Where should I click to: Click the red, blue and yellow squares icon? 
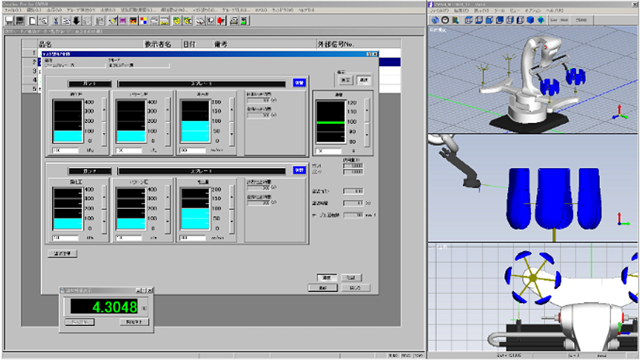click(144, 20)
